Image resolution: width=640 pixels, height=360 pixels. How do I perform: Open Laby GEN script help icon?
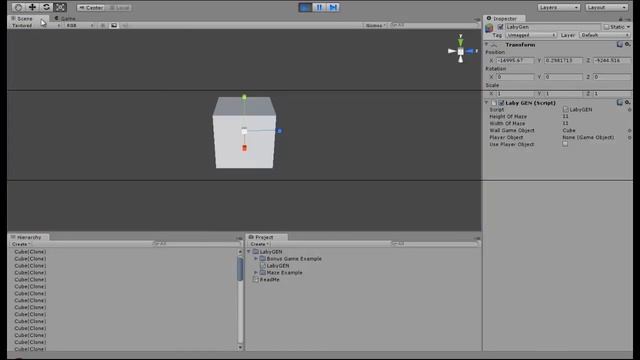620,103
